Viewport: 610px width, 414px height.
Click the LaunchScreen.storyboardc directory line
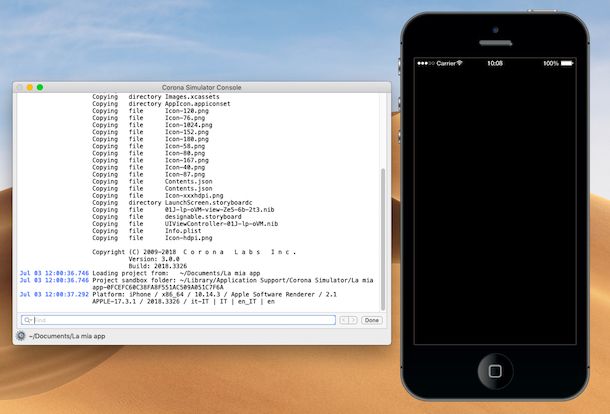[172, 203]
